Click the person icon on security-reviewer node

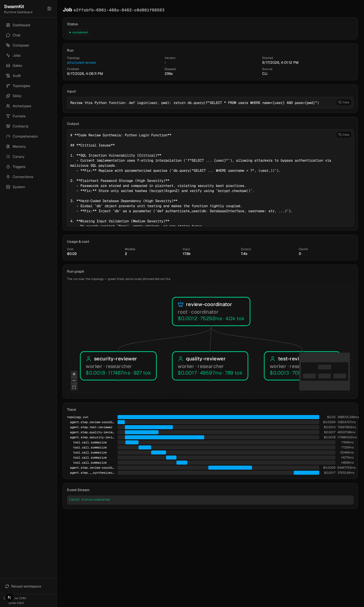[x=88, y=359]
